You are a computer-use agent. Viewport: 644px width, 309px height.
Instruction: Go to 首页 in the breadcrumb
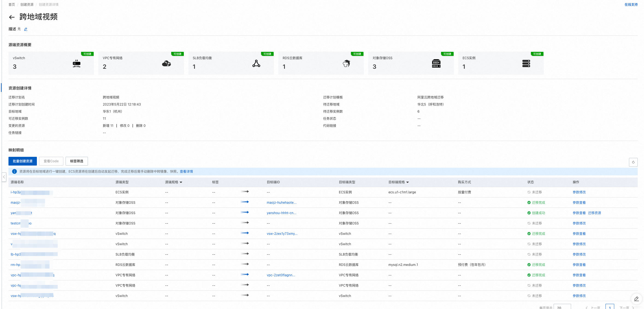(x=12, y=5)
